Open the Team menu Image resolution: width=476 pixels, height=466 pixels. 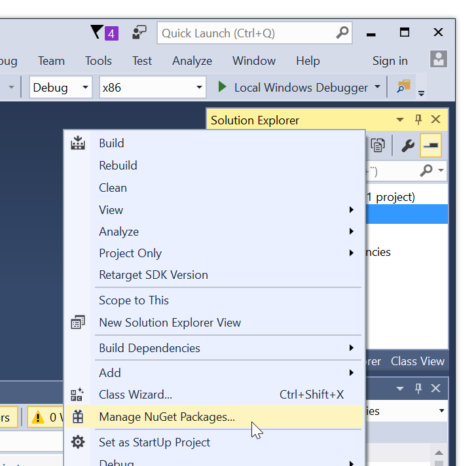tap(51, 61)
